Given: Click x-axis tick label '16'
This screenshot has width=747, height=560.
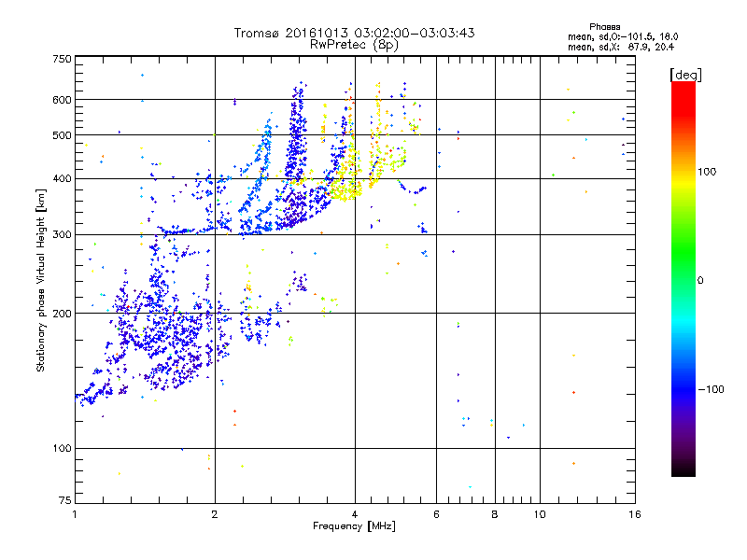Looking at the screenshot, I should click(635, 514).
